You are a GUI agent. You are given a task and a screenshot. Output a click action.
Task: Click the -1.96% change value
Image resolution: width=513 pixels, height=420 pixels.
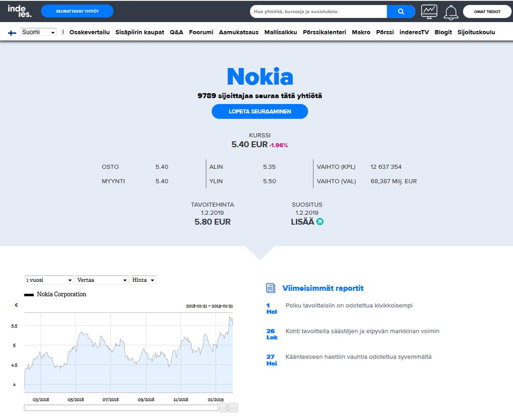pos(279,145)
